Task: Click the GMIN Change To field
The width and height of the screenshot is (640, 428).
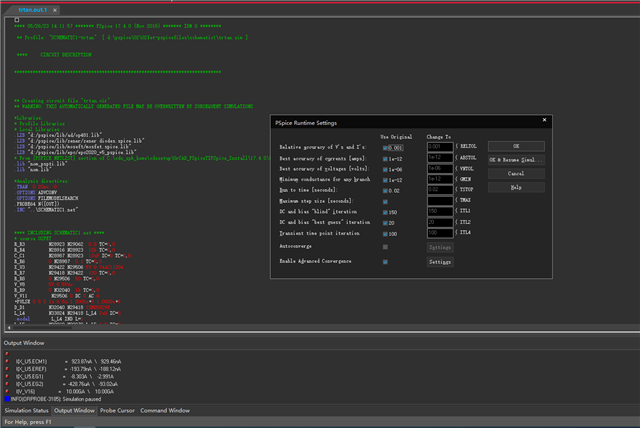Action: 440,179
